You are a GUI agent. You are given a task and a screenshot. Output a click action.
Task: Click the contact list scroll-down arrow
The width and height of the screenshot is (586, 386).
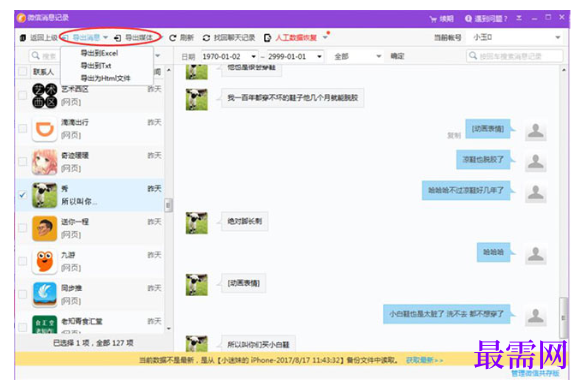point(169,328)
